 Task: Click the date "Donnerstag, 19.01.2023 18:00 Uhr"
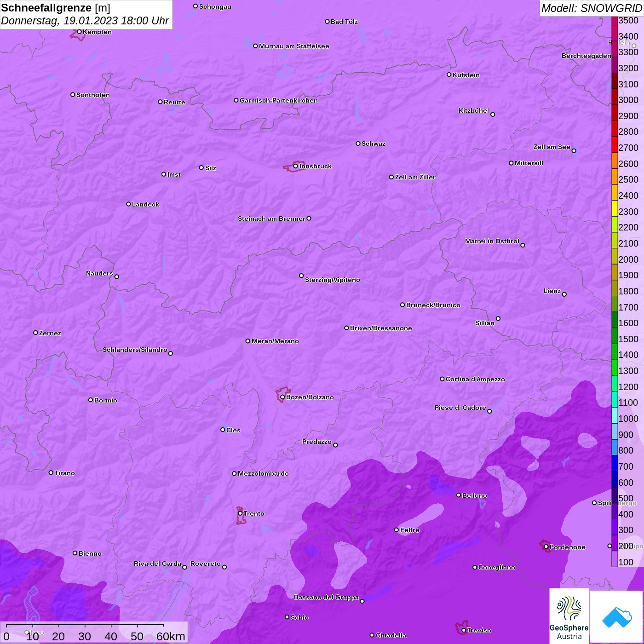coord(85,21)
